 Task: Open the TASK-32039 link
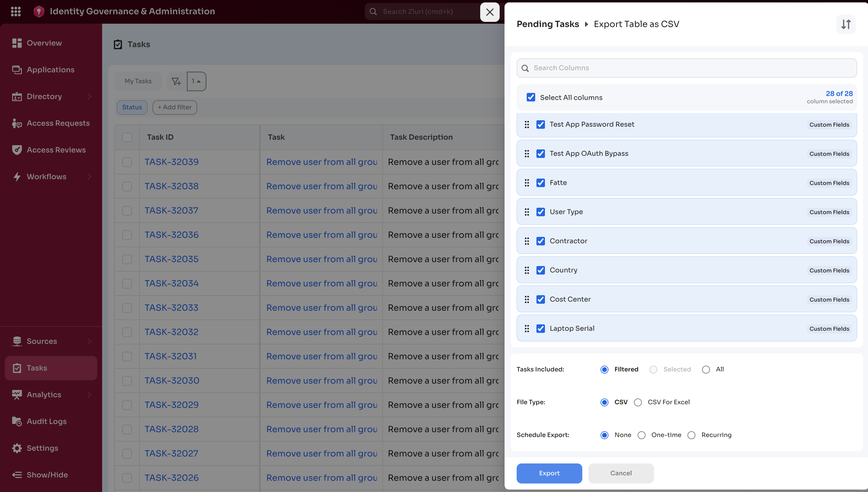pyautogui.click(x=171, y=162)
